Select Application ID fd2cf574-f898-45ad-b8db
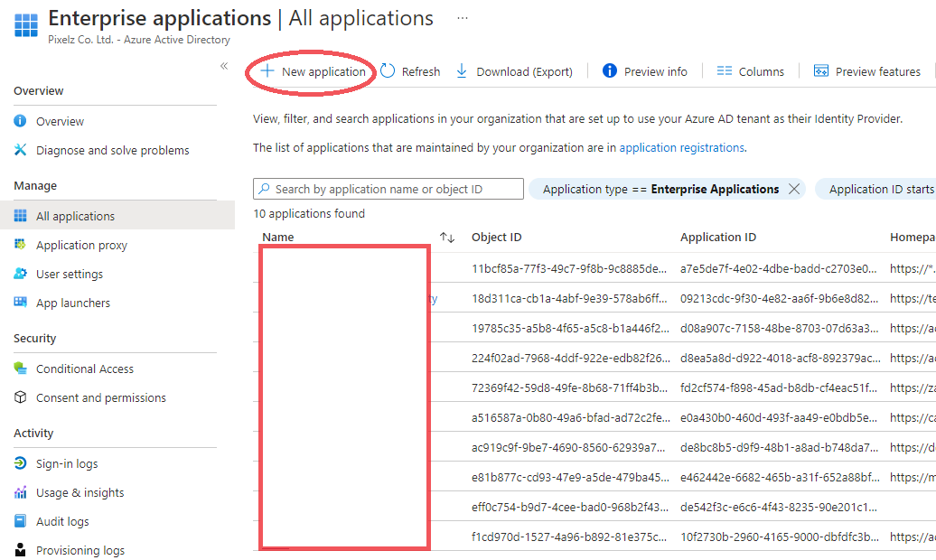 pyautogui.click(x=779, y=388)
